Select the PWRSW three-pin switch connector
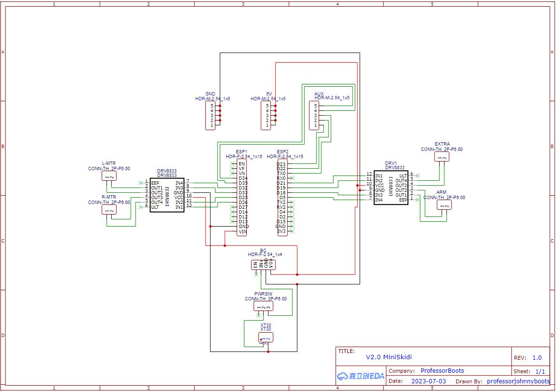 click(264, 306)
